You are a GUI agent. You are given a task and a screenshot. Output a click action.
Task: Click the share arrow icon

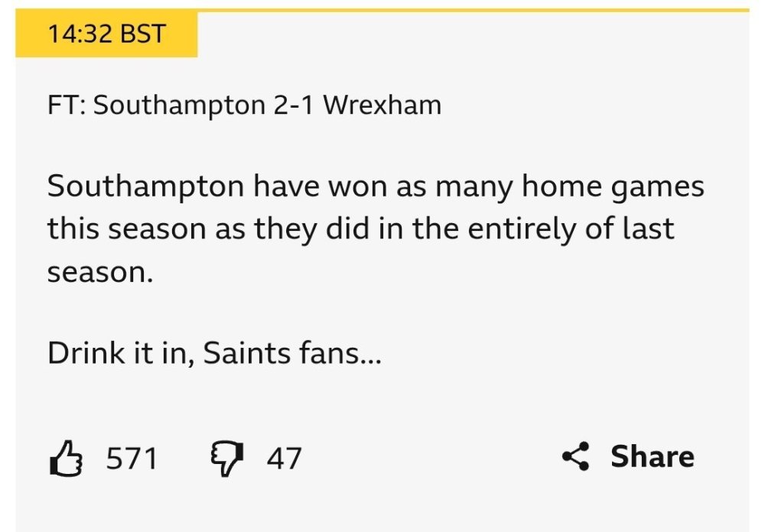[575, 456]
